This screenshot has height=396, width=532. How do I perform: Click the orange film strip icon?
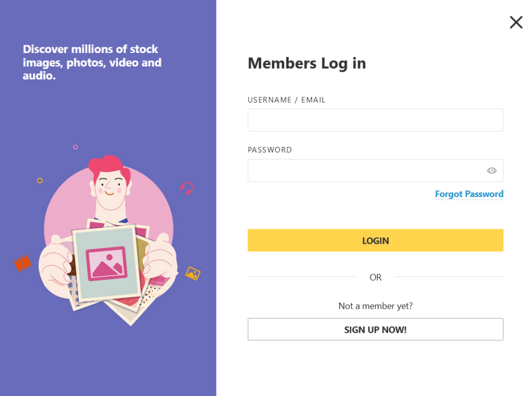[x=23, y=263]
